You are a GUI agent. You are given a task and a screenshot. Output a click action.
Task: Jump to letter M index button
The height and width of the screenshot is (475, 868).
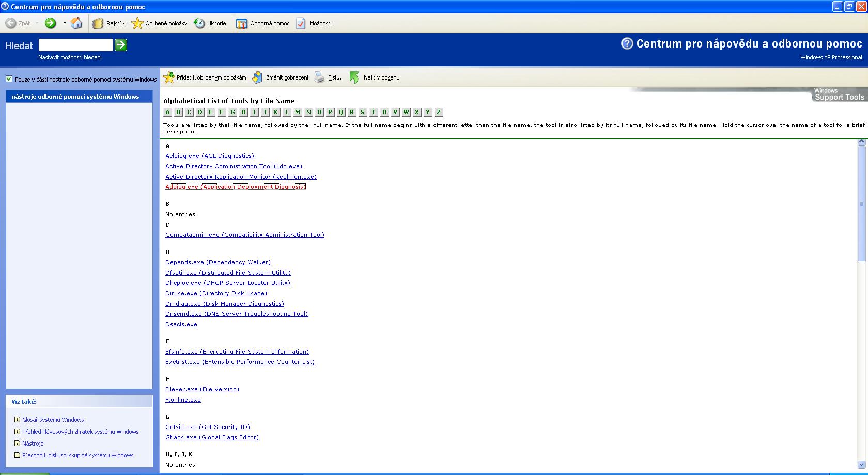point(298,112)
